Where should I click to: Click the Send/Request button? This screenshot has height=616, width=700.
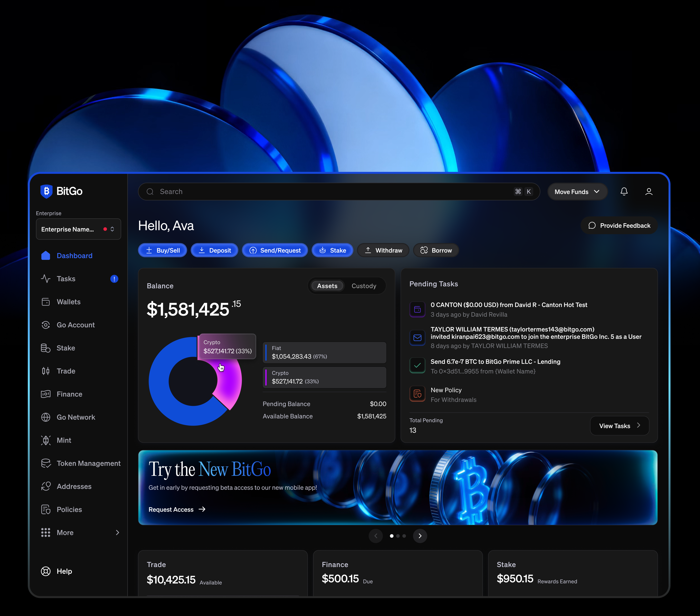275,250
